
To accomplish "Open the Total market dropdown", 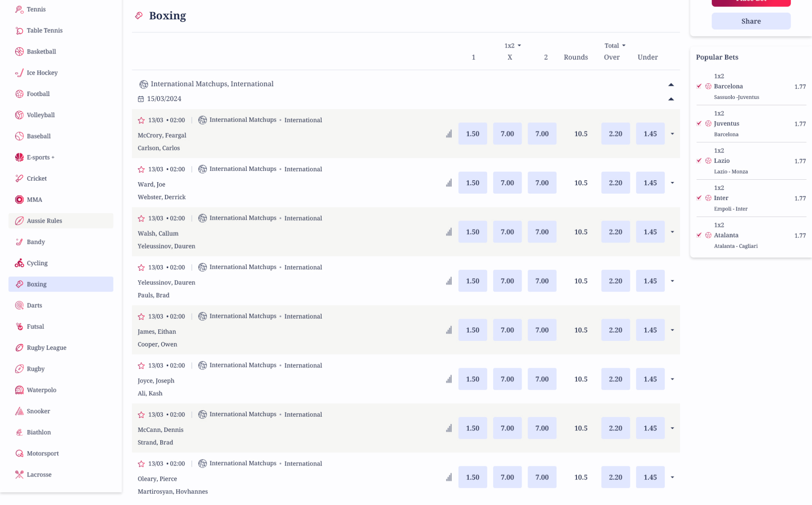I will tap(615, 45).
